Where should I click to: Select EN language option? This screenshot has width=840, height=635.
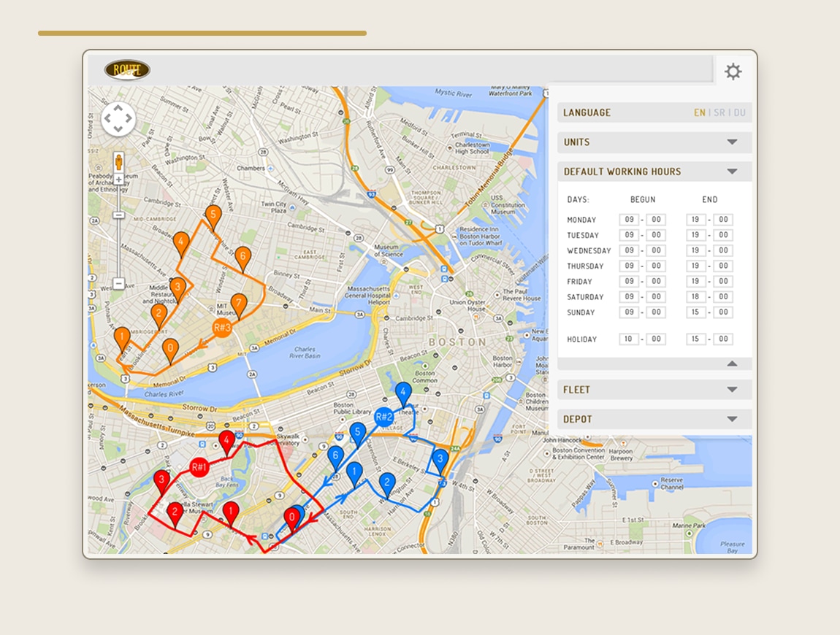coord(699,112)
